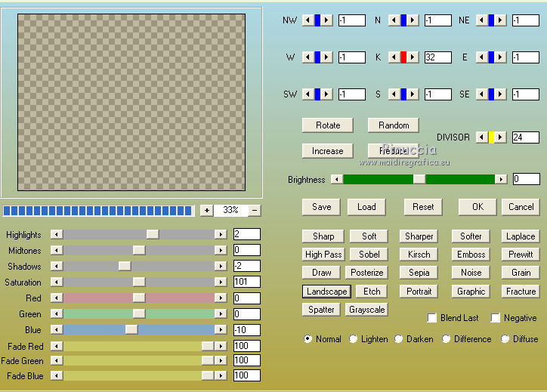Click the zoom out minus button
Image resolution: width=547 pixels, height=392 pixels.
coord(255,210)
